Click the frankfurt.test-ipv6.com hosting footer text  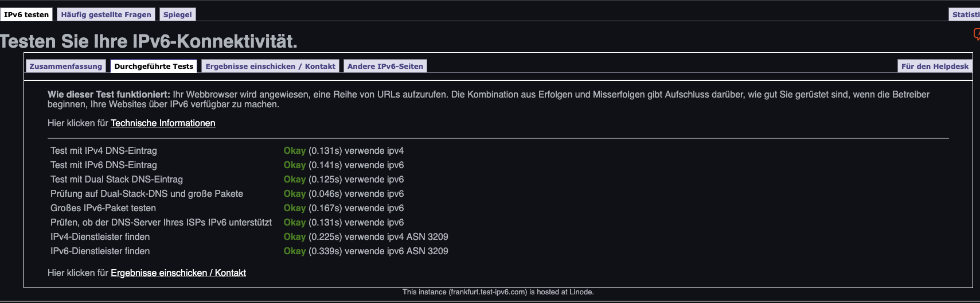tap(498, 292)
